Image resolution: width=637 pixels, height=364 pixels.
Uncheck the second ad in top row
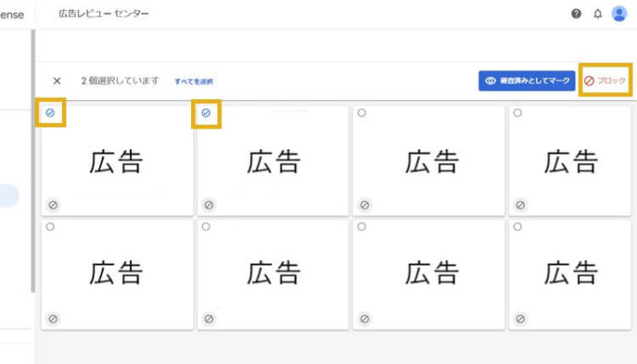coord(206,113)
